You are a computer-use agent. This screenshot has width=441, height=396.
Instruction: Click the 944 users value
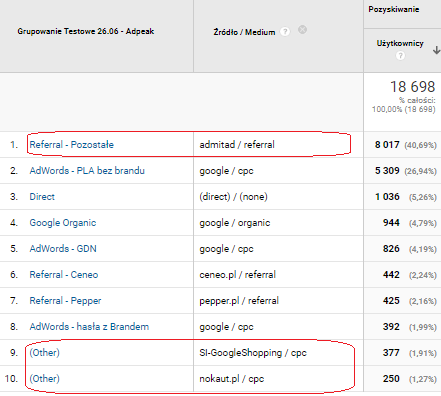pyautogui.click(x=391, y=223)
